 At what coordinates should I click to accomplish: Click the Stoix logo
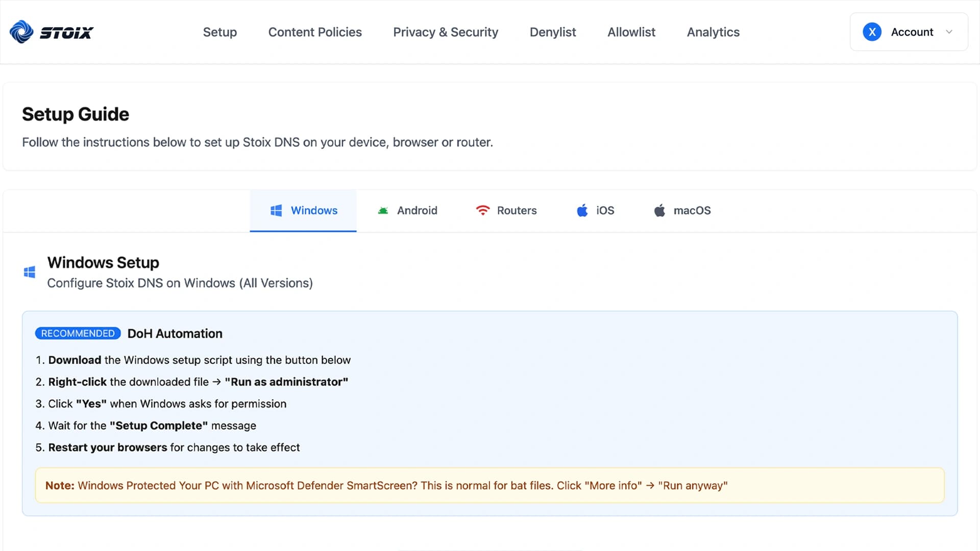[x=51, y=32]
